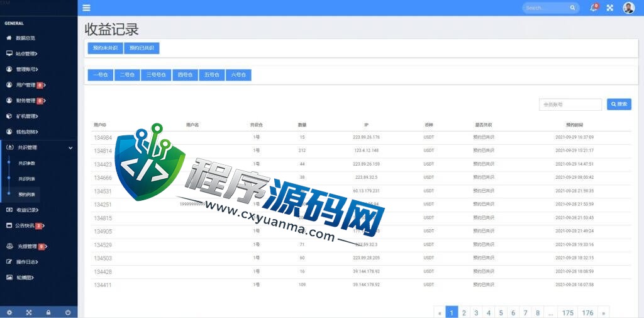Collapse the 共识管理 menu chevron
644x318 pixels.
[70, 148]
